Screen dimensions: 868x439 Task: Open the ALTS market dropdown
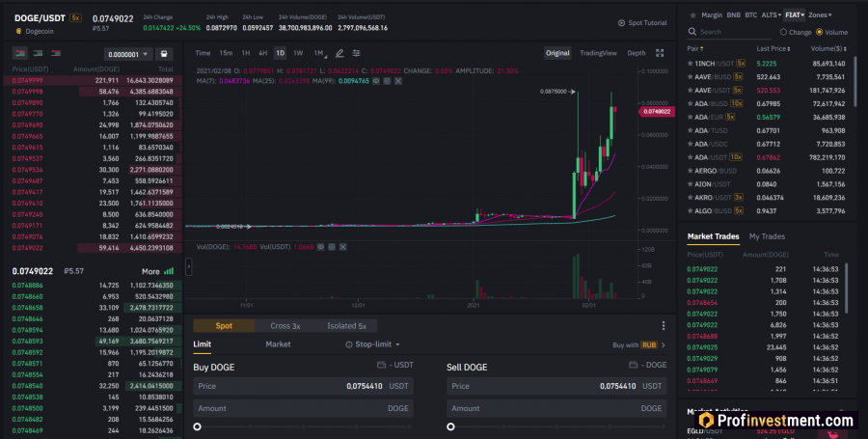(x=772, y=15)
